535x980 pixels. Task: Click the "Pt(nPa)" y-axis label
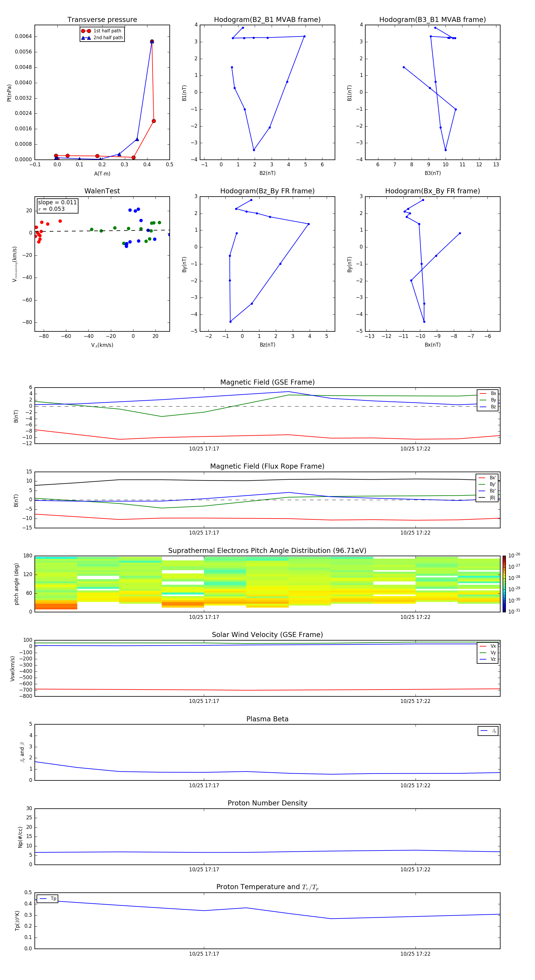9,92
